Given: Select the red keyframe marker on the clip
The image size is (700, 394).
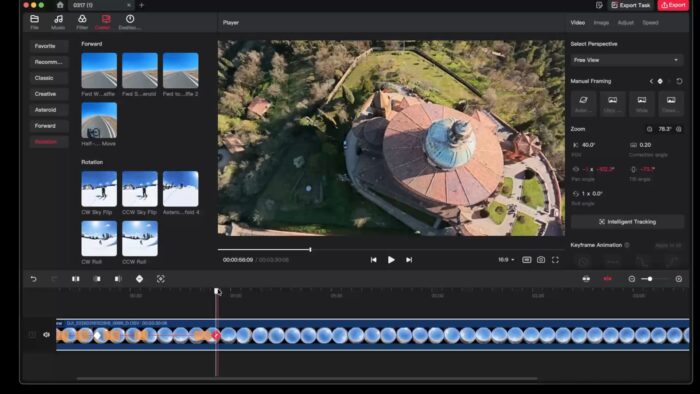Looking at the screenshot, I should [216, 335].
